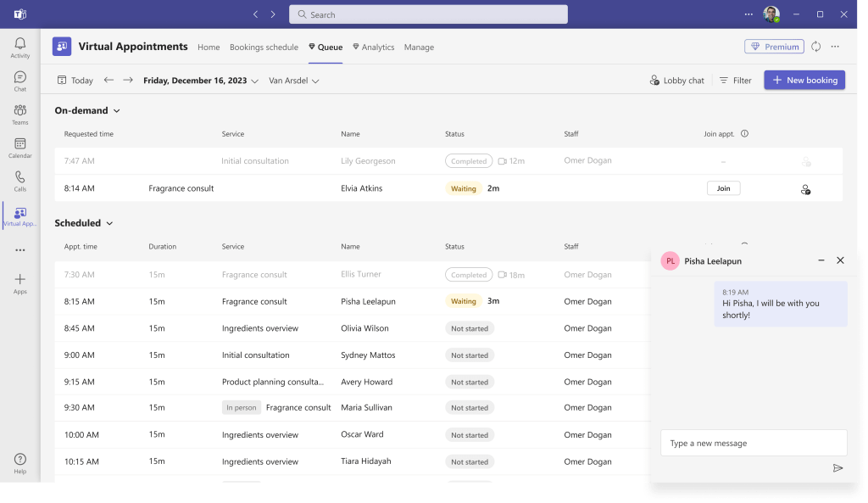Open Activity in the left sidebar
868x503 pixels.
pyautogui.click(x=19, y=48)
